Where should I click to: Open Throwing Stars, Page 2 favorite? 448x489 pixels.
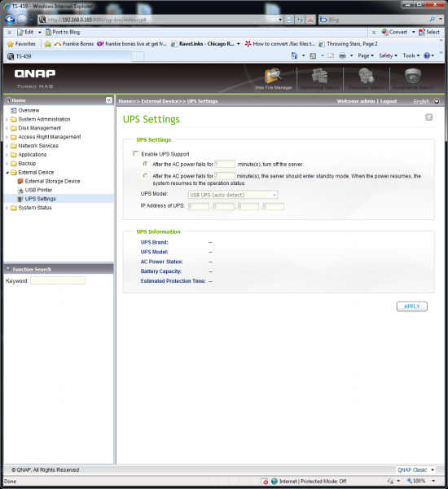[x=349, y=44]
